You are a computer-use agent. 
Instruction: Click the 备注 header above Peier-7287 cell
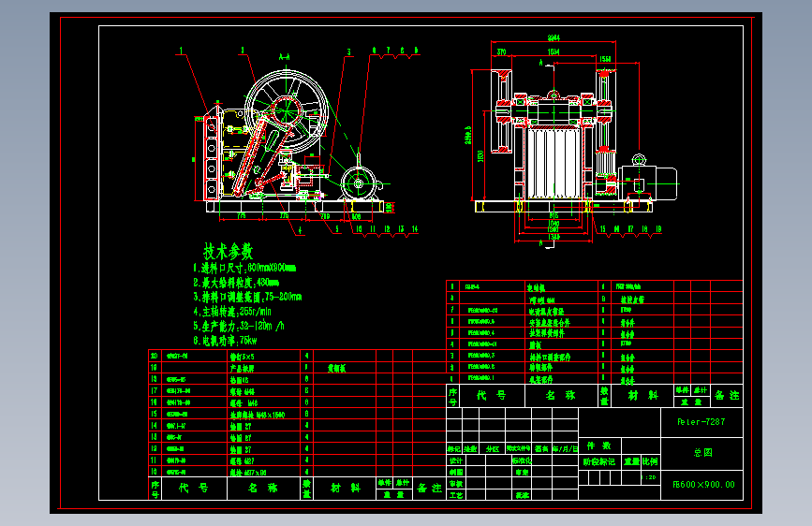(727, 396)
